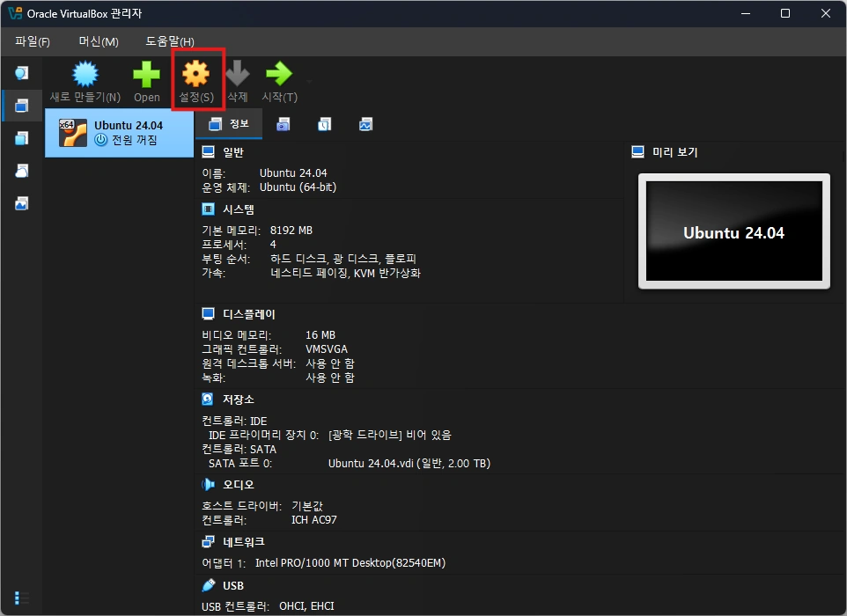Open the welcome tool at sidebar top
Viewport: 847px width, 616px height.
22,73
